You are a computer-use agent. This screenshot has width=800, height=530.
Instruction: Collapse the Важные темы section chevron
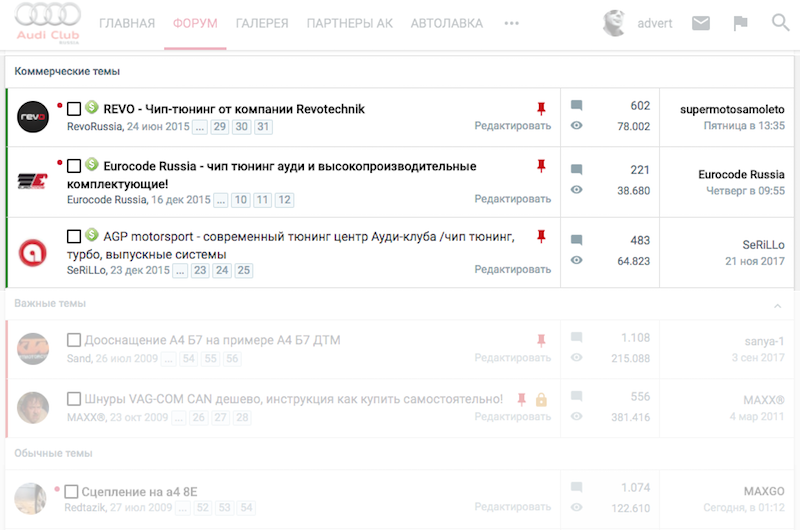[x=778, y=306]
